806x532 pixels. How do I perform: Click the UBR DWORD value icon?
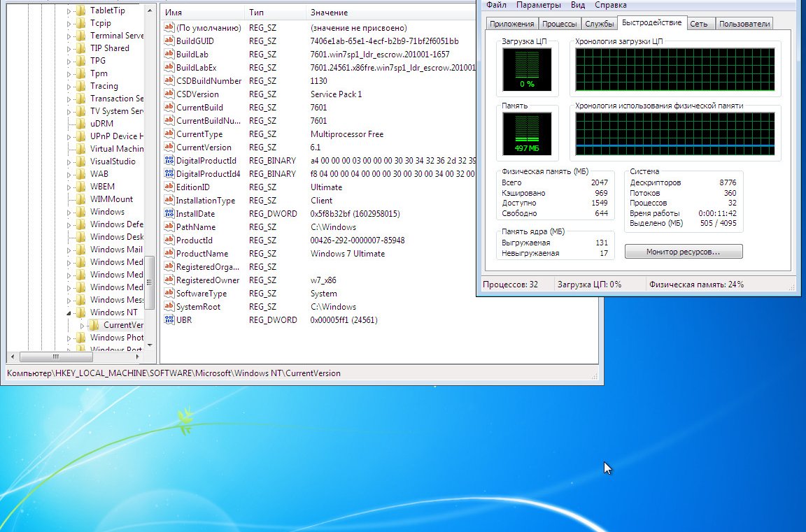(169, 320)
